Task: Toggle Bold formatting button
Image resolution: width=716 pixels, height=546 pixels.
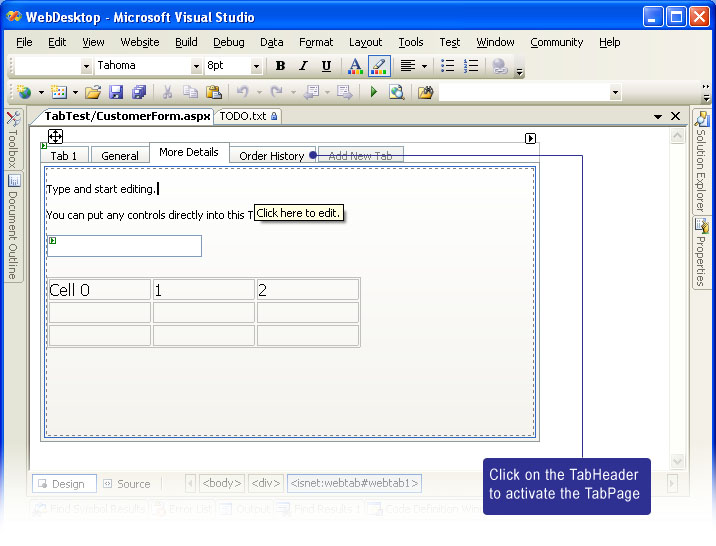Action: click(x=280, y=66)
